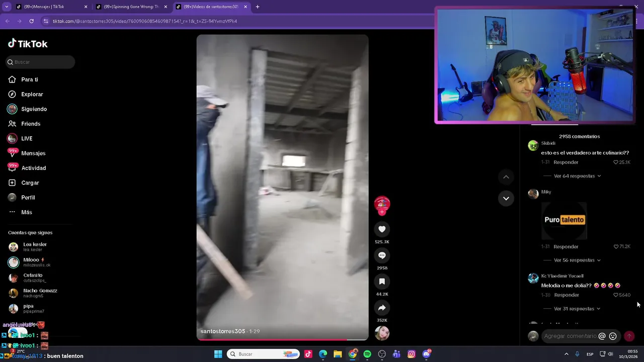
Task: Expand Ver 64 respuestas
Action: 577,176
